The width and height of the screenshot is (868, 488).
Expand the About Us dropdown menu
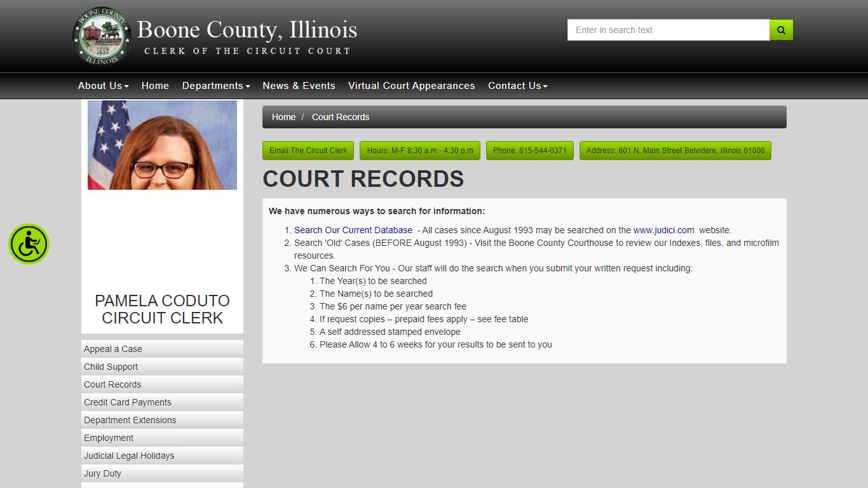(104, 86)
